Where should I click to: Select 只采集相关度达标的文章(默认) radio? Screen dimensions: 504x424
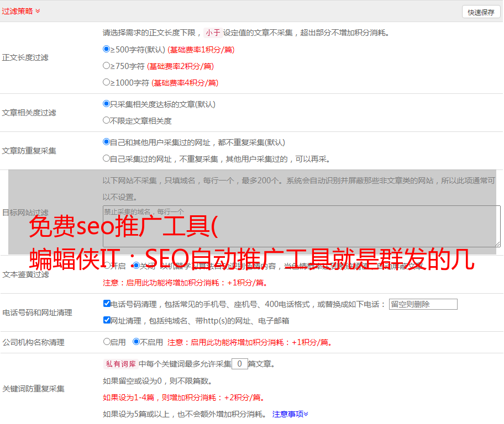point(106,104)
